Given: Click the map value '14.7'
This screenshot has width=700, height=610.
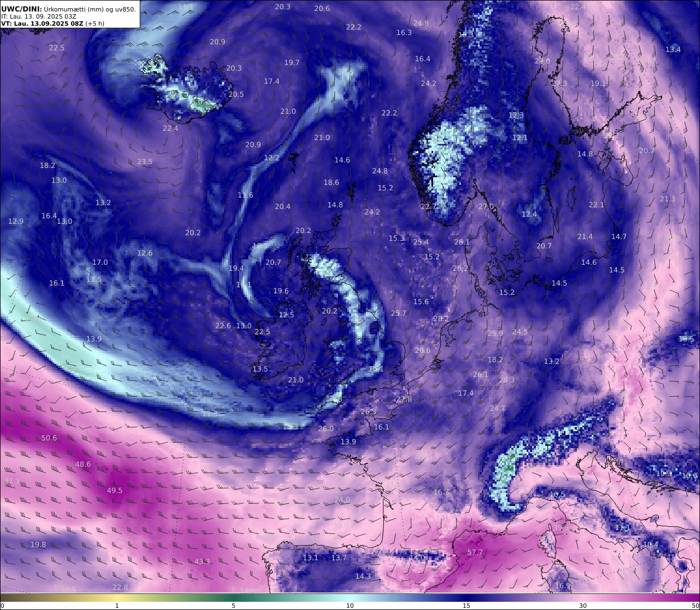Looking at the screenshot, I should pyautogui.click(x=619, y=237).
